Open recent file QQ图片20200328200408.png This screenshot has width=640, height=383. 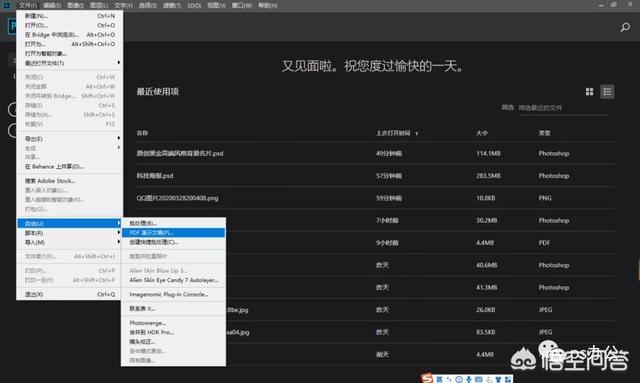(x=177, y=198)
